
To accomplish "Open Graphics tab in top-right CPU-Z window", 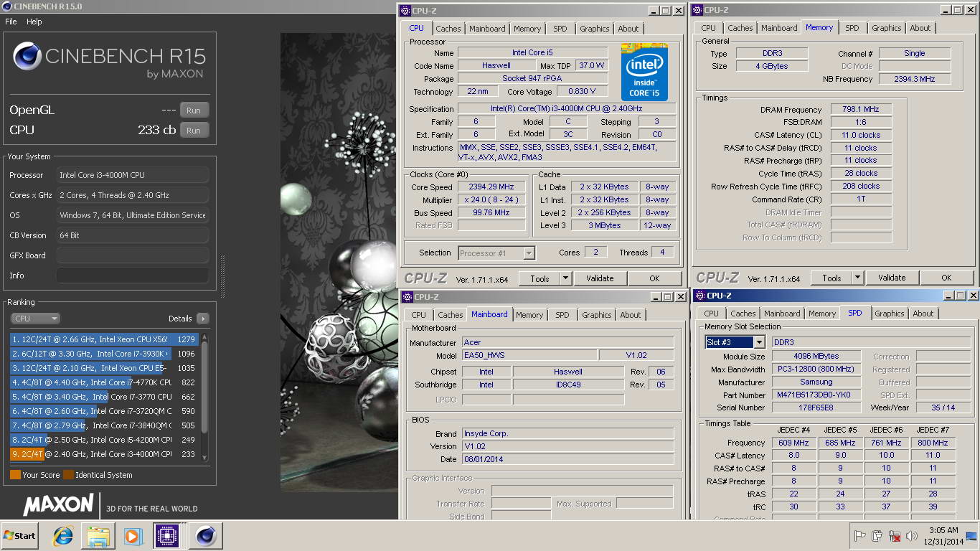I will 887,28.
